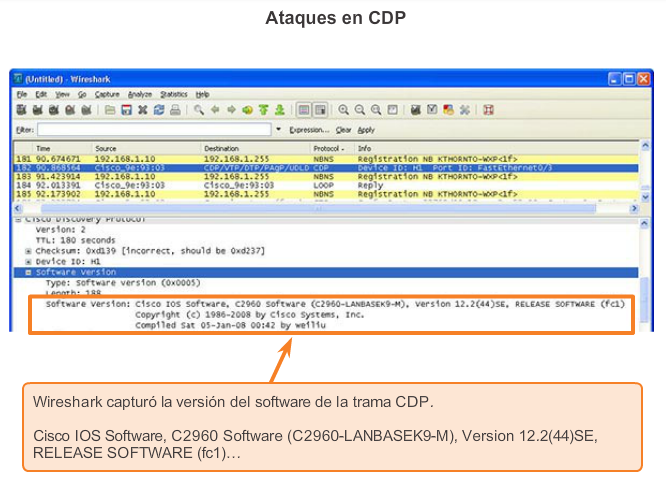Viewport: 666px width, 498px height.
Task: Apply the display filter
Action: point(366,130)
